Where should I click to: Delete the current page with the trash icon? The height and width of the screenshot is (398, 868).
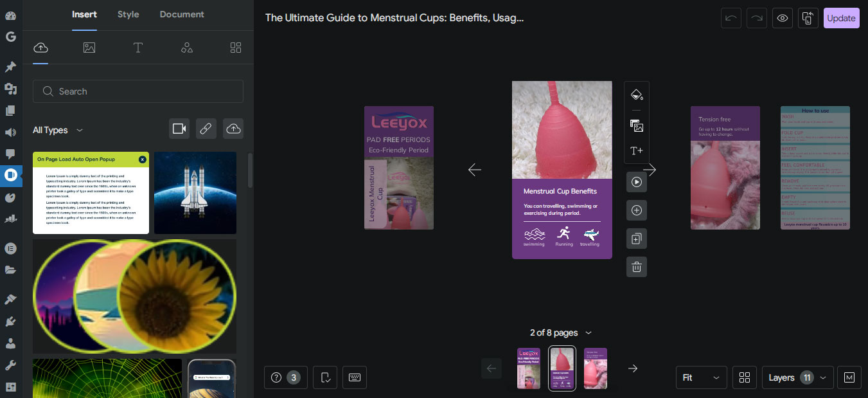[637, 267]
